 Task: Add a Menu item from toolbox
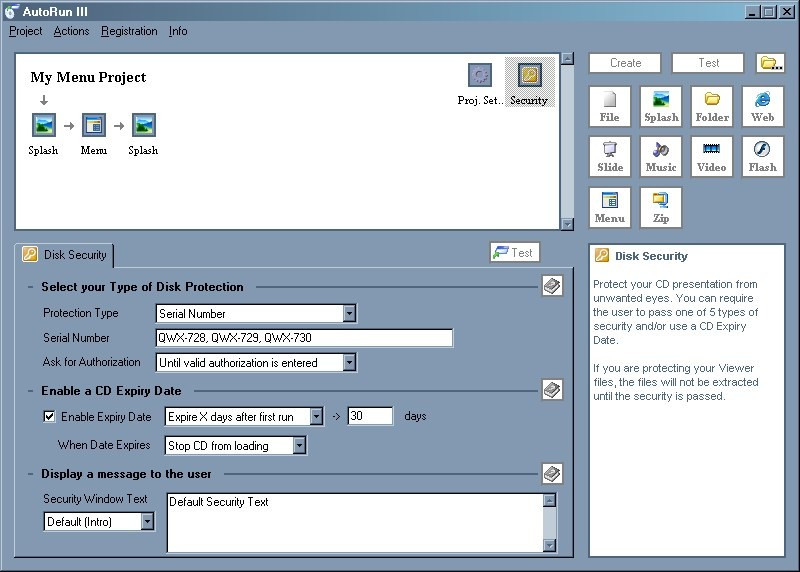610,207
